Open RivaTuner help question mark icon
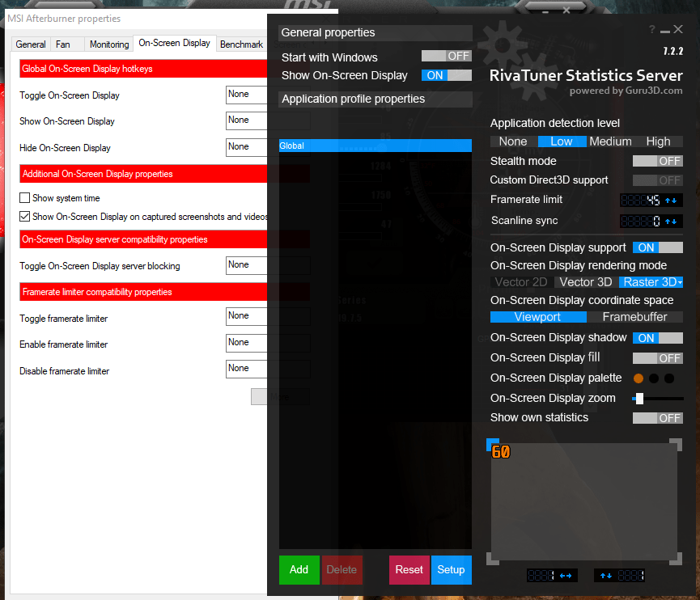Screen dimensions: 700x600 click(x=651, y=29)
